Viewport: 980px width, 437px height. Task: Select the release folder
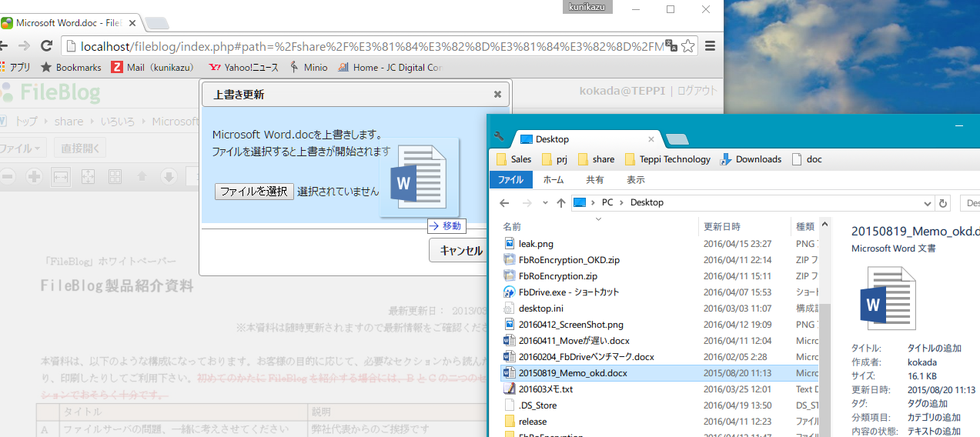click(x=533, y=422)
